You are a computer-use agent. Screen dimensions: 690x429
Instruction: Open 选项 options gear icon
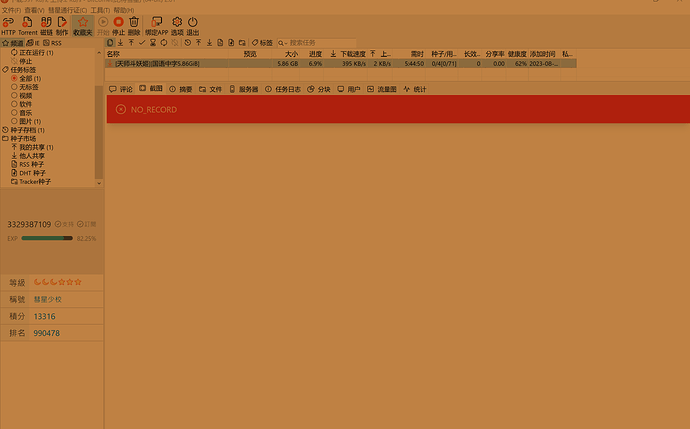coord(177,24)
